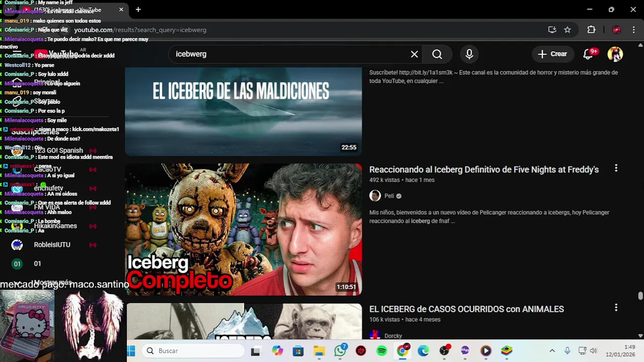
Task: Play the Iceberg Completo FNAF thumbnail
Action: 244,229
